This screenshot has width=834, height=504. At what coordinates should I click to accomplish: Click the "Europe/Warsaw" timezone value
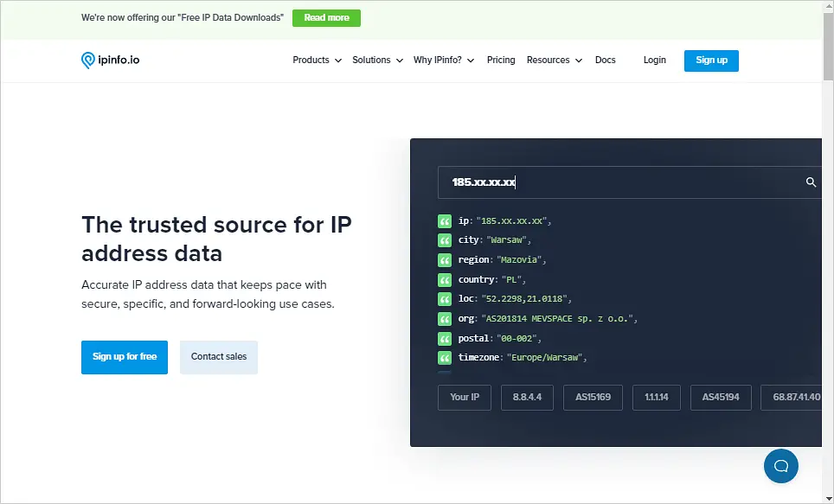545,358
